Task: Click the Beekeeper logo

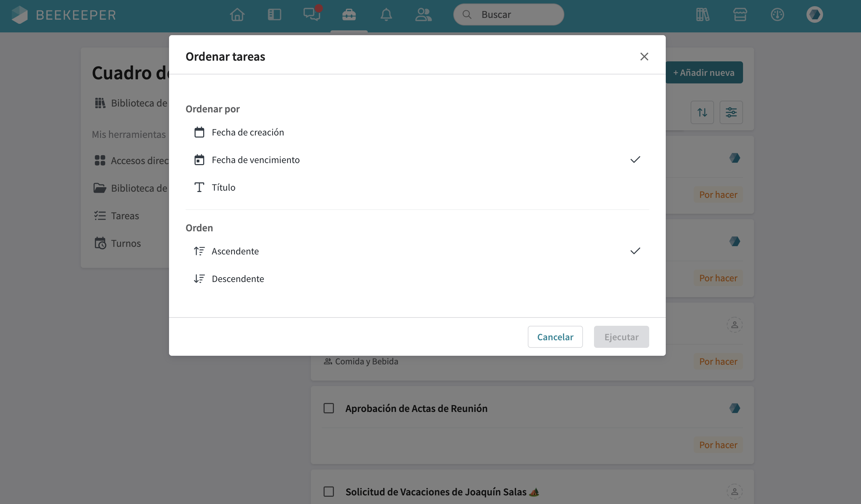Action: pos(63,15)
